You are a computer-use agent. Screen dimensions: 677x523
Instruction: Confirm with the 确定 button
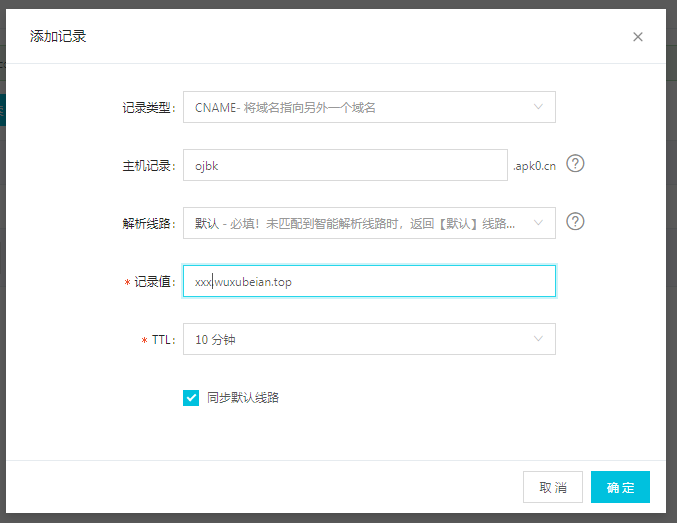pyautogui.click(x=620, y=487)
